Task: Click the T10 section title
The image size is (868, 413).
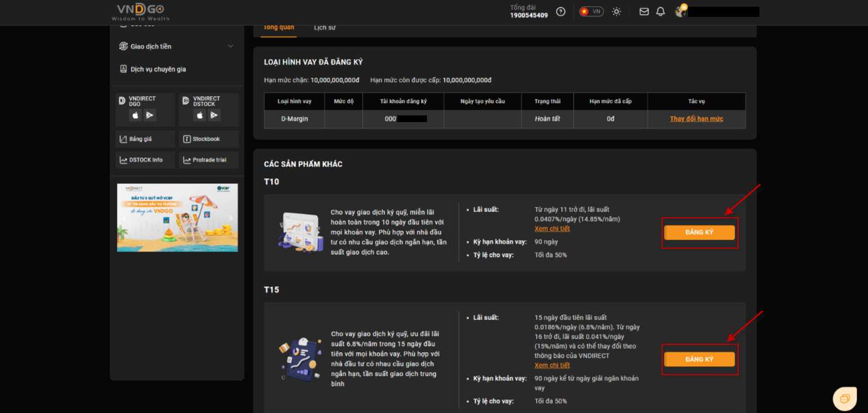Action: 271,182
